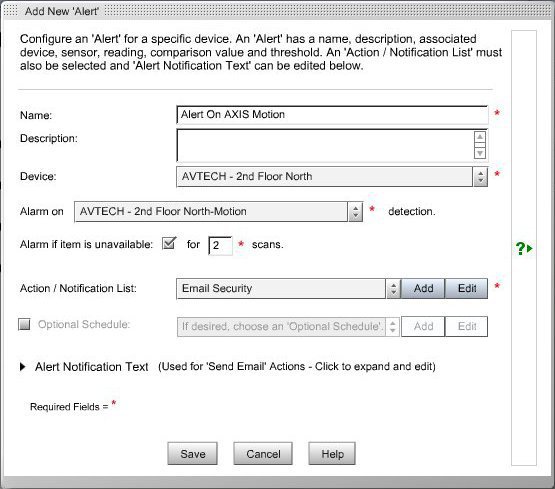Click Add next to Email Security

(423, 288)
